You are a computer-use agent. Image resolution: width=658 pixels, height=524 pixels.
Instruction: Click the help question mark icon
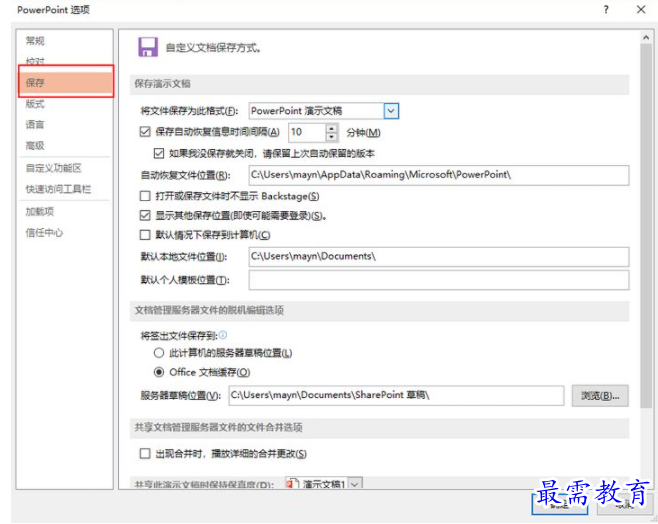tap(606, 9)
